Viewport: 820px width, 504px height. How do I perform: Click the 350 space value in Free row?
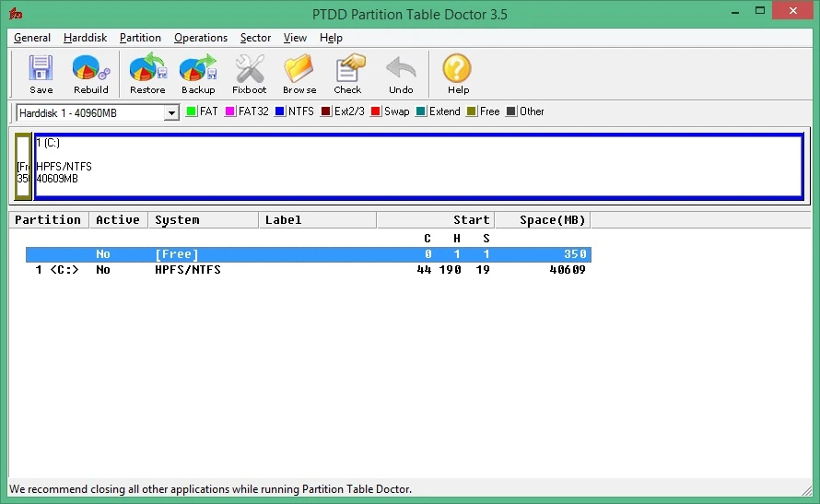575,254
